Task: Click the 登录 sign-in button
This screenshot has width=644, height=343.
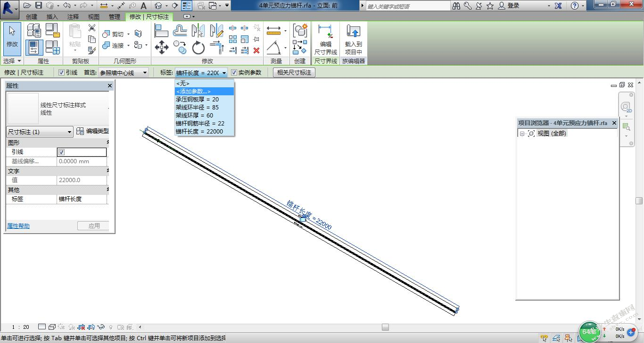Action: pos(509,6)
